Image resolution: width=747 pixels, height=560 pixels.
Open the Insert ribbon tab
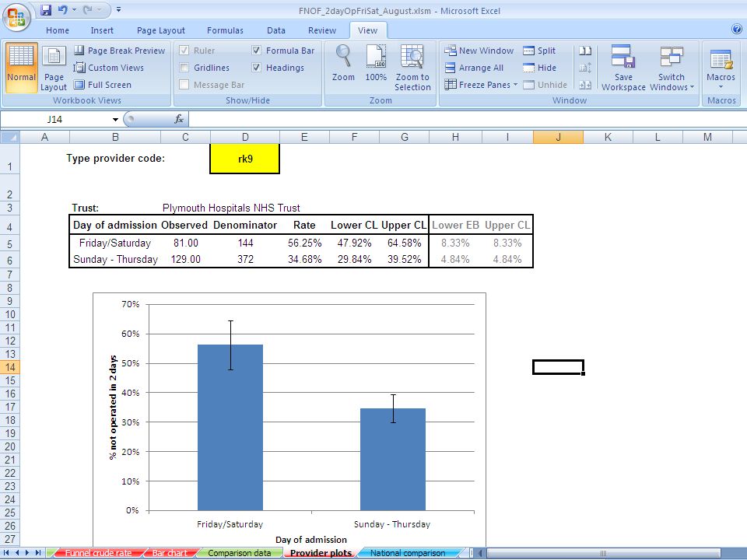[x=102, y=30]
